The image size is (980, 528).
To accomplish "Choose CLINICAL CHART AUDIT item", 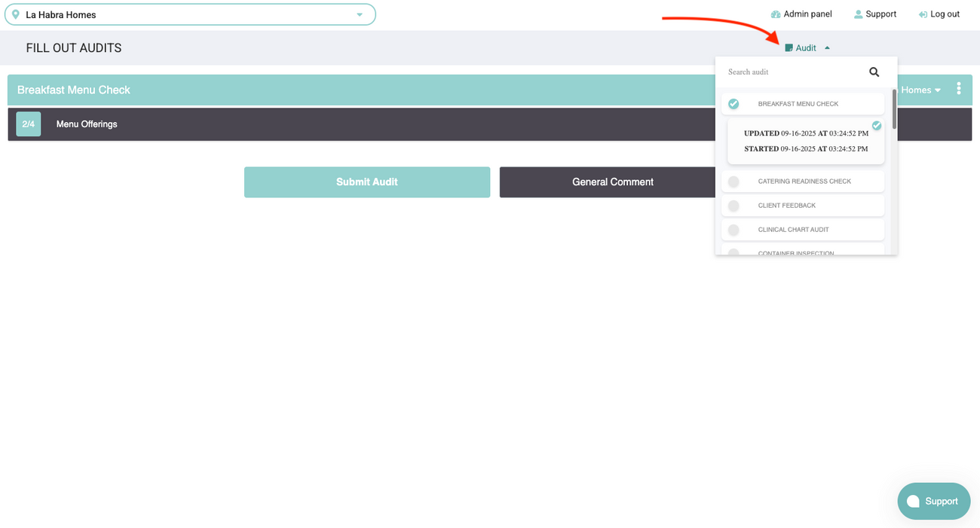I will 803,230.
